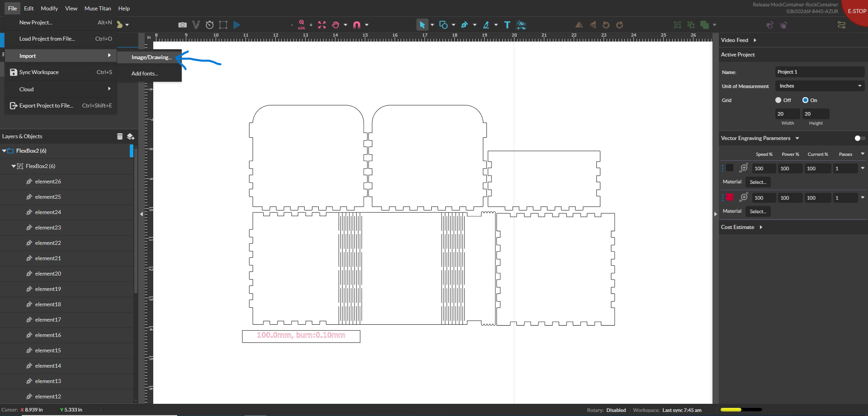The width and height of the screenshot is (868, 416).
Task: Open the Unit of Measurement Inches dropdown
Action: tap(820, 86)
